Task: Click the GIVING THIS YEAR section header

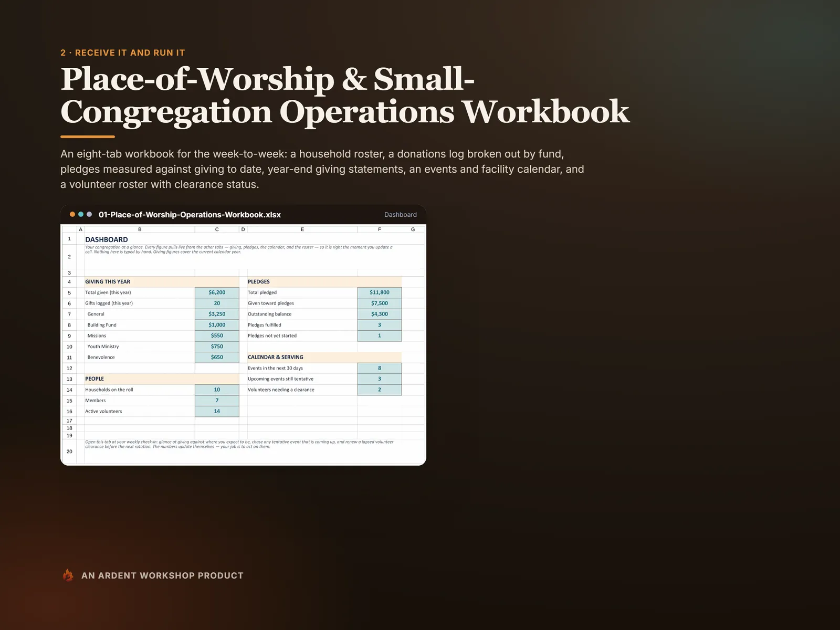Action: pos(162,282)
